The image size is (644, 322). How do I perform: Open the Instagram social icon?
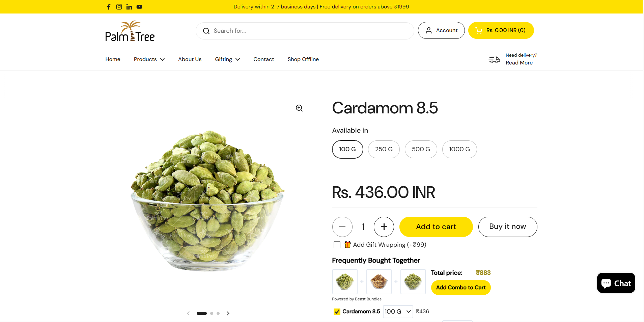(119, 7)
